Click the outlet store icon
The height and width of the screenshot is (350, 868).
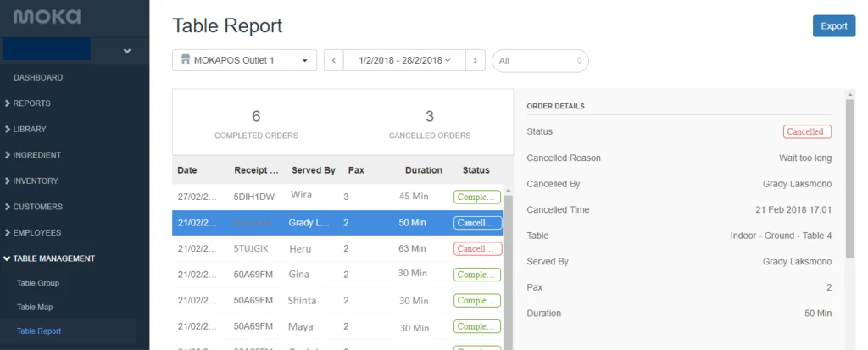(184, 60)
